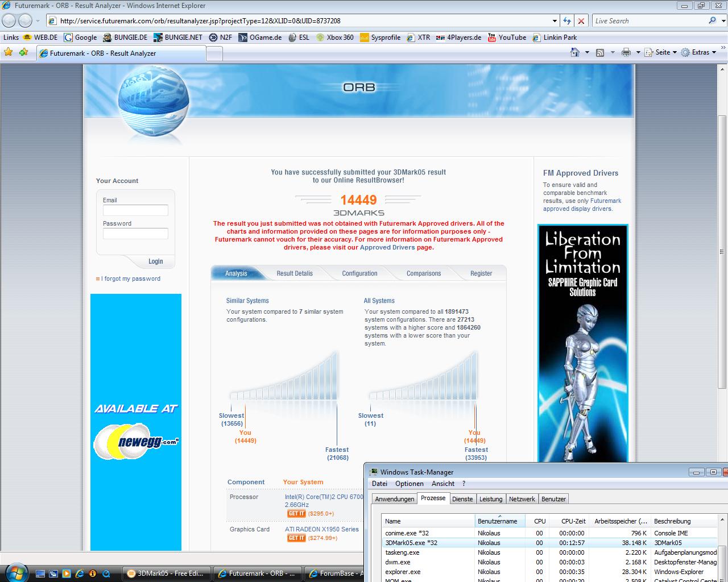Image resolution: width=728 pixels, height=582 pixels.
Task: Go back with the browser back arrow
Action: click(9, 21)
